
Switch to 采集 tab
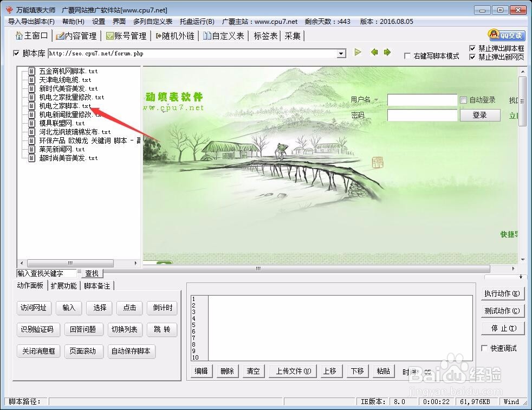tap(293, 36)
